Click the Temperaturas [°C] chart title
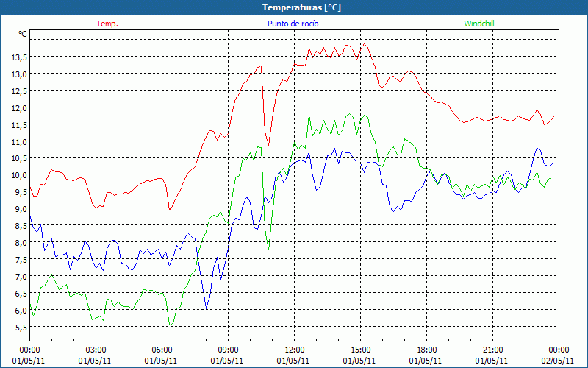 (x=301, y=7)
